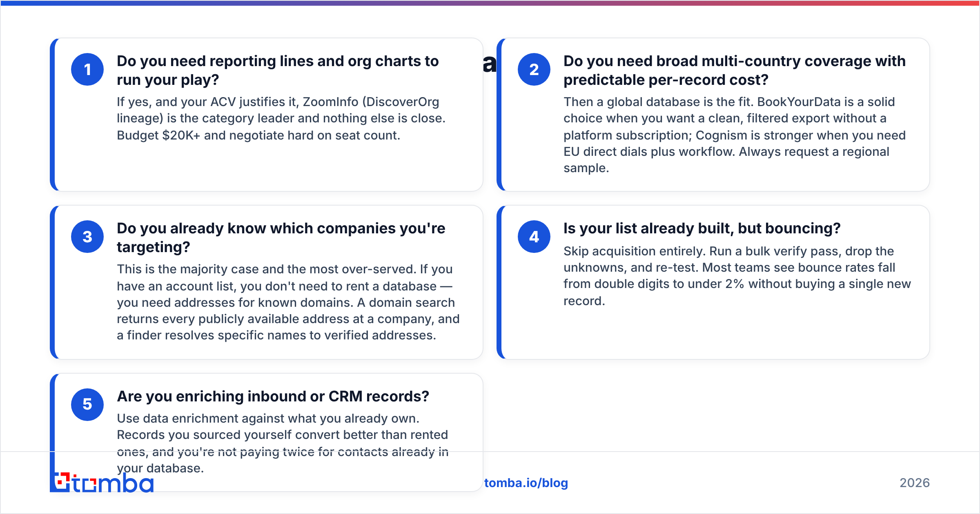Click the number 3 circle badge

[87, 237]
